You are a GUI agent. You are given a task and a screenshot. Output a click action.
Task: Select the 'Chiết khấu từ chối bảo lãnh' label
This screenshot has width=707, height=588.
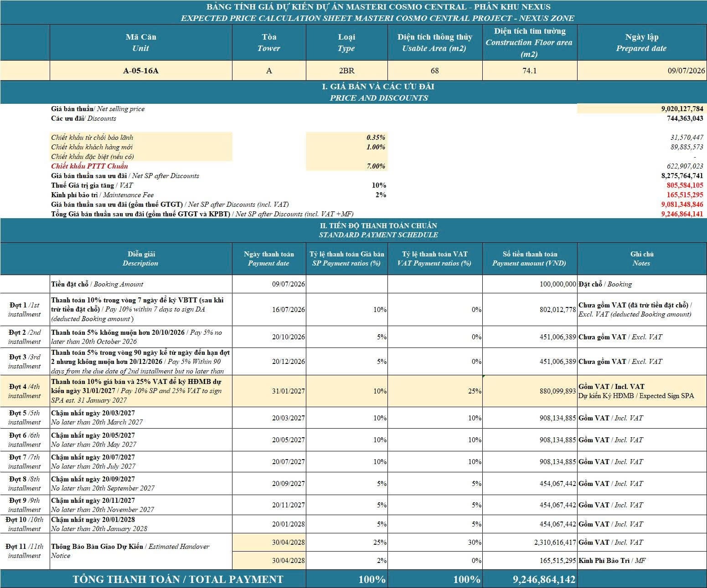[x=92, y=138]
